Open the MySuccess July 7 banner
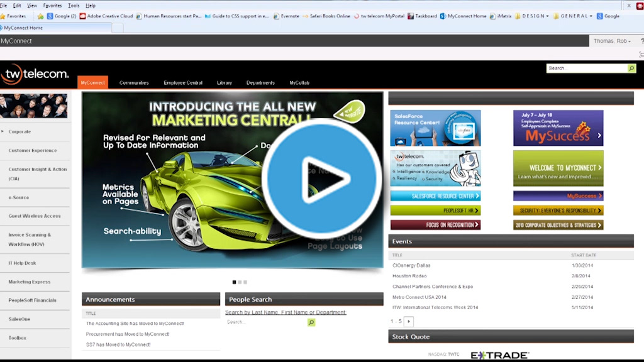The width and height of the screenshot is (644, 362). pos(558,128)
